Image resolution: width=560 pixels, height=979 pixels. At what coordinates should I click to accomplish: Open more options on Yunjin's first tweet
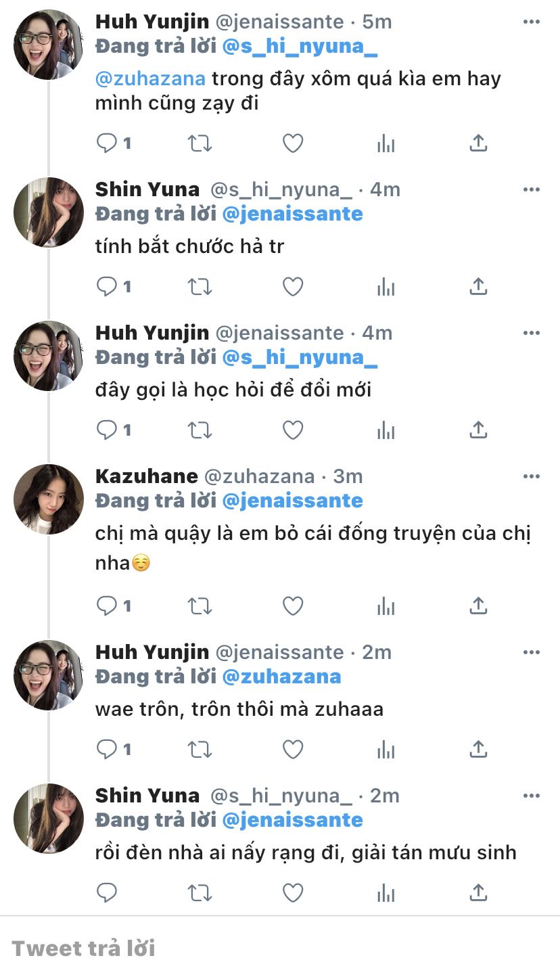pyautogui.click(x=532, y=22)
